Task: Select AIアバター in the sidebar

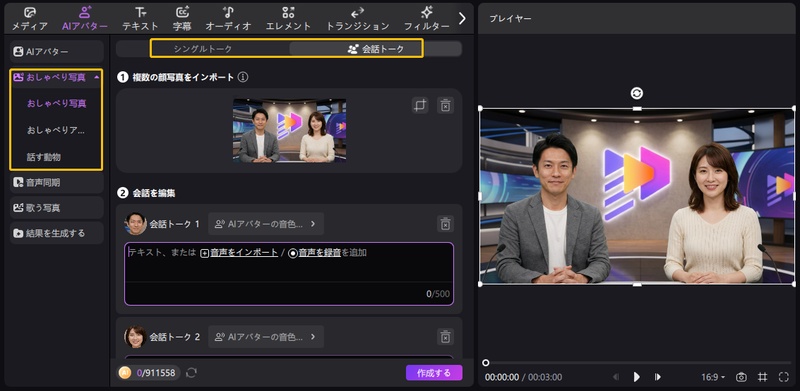Action: point(57,52)
